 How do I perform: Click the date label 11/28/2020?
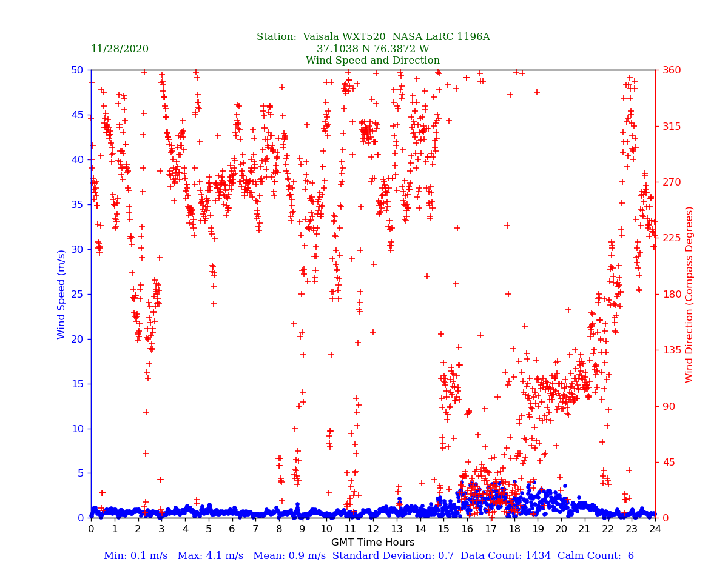tap(120, 49)
